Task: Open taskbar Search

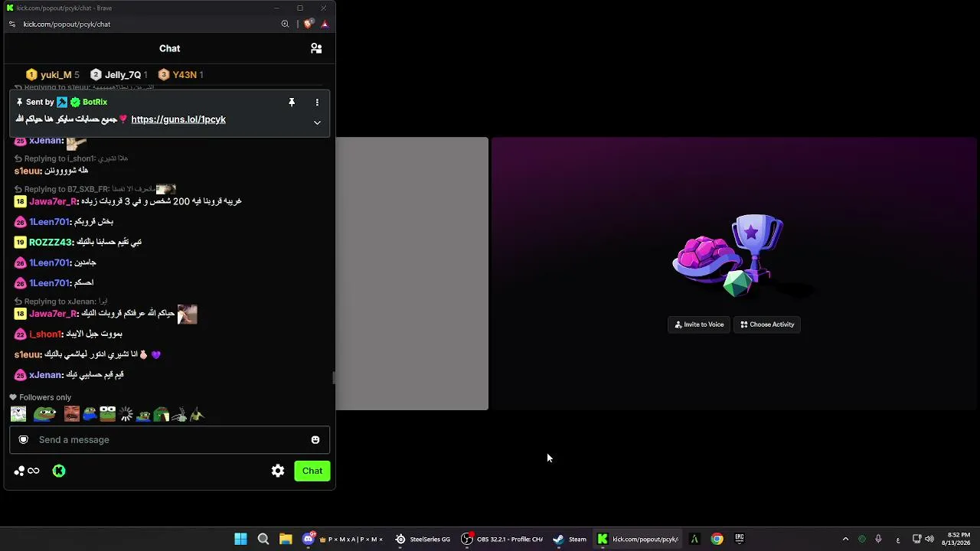Action: point(263,539)
